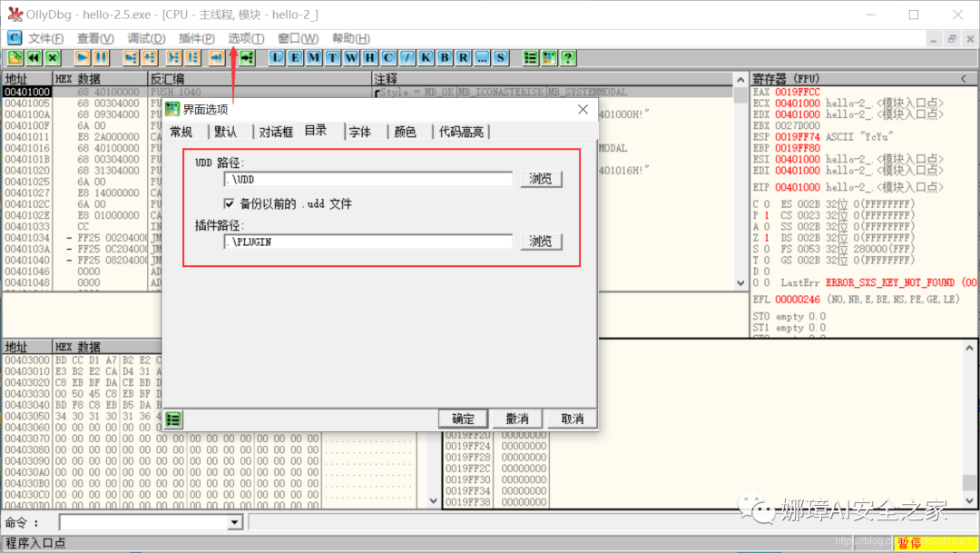Browse for the UDD path

click(x=541, y=179)
